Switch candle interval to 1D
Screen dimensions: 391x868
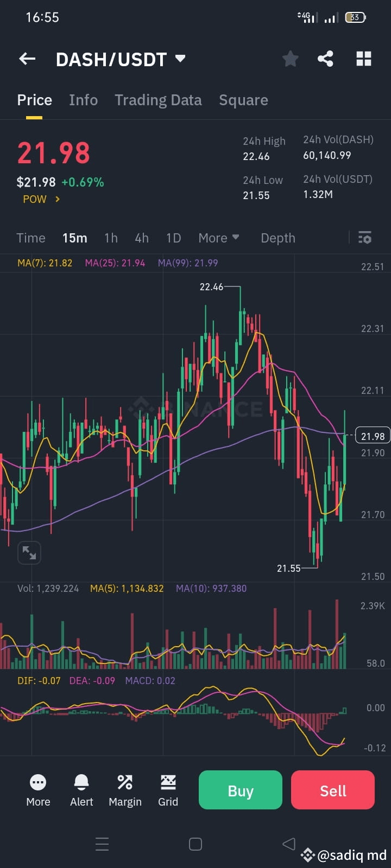[x=173, y=238]
